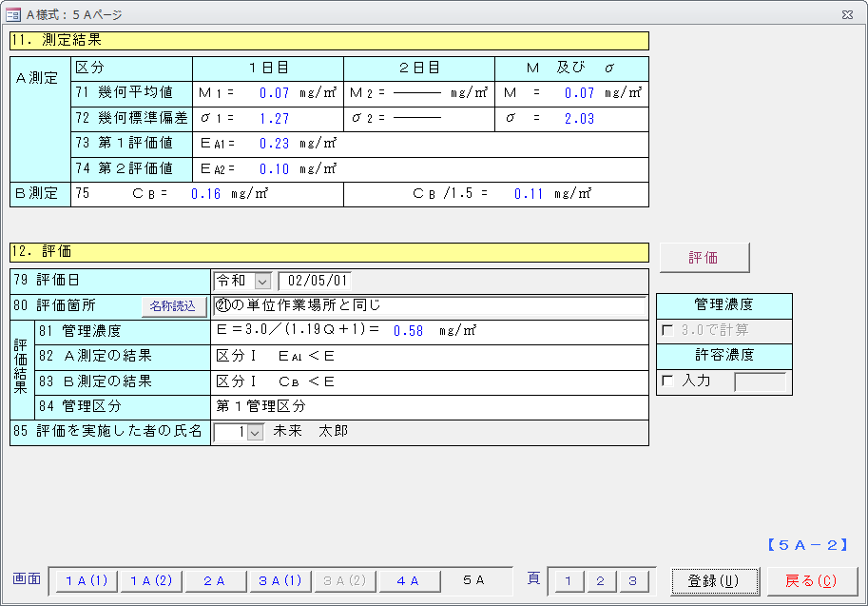
Task: Click the 評価箇所 text field
Action: 428,306
